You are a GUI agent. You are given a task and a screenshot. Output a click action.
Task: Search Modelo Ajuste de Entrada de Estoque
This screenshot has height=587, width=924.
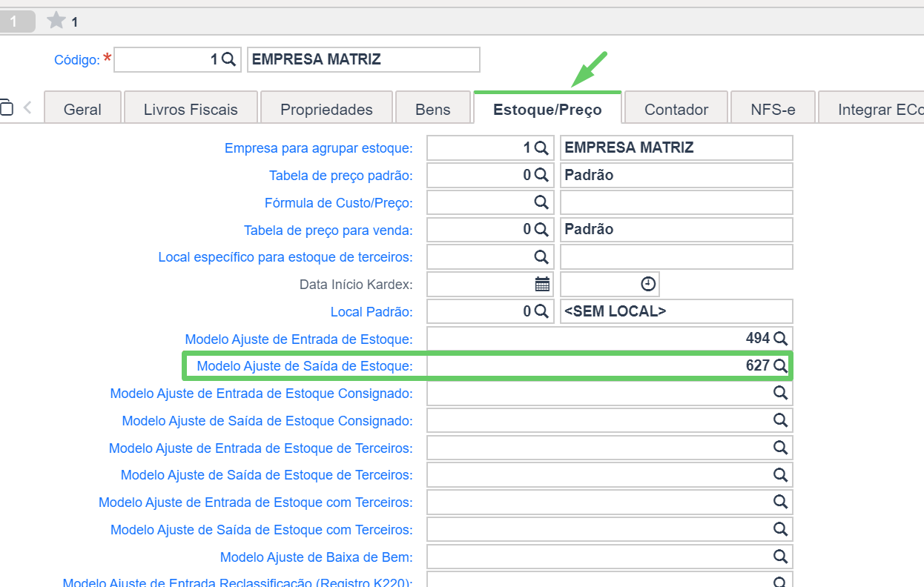click(x=780, y=339)
